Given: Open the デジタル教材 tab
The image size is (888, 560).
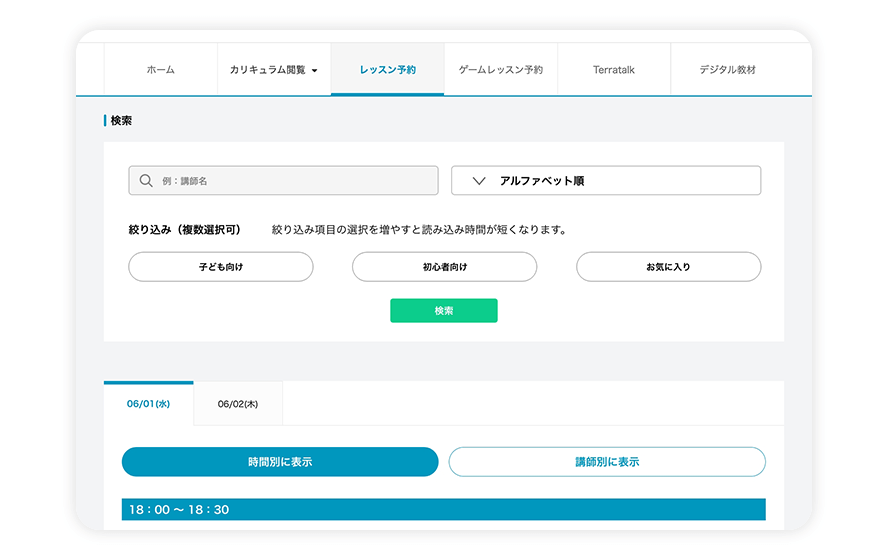Looking at the screenshot, I should (727, 70).
